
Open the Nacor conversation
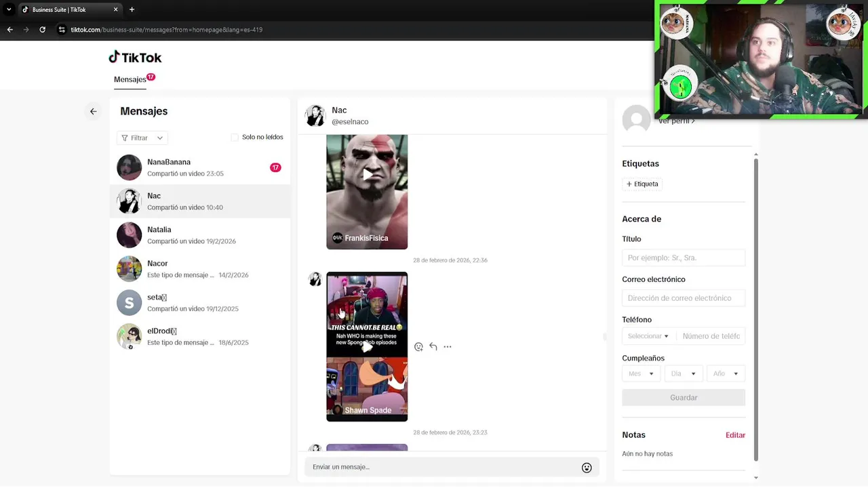click(x=200, y=269)
